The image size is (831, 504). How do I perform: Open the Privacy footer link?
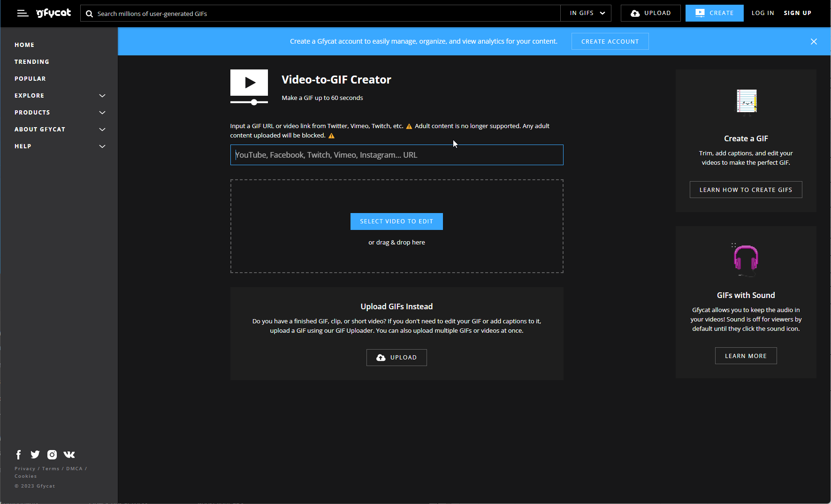[25, 469]
